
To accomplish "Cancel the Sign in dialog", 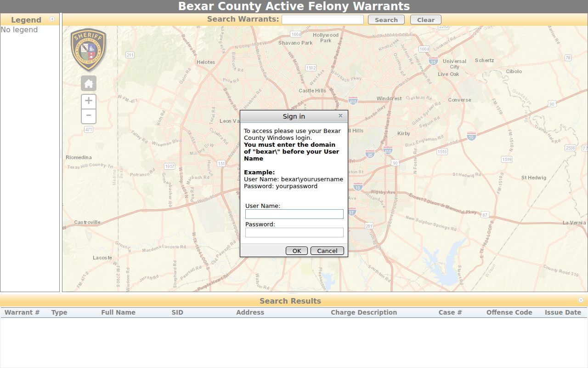I will 327,251.
